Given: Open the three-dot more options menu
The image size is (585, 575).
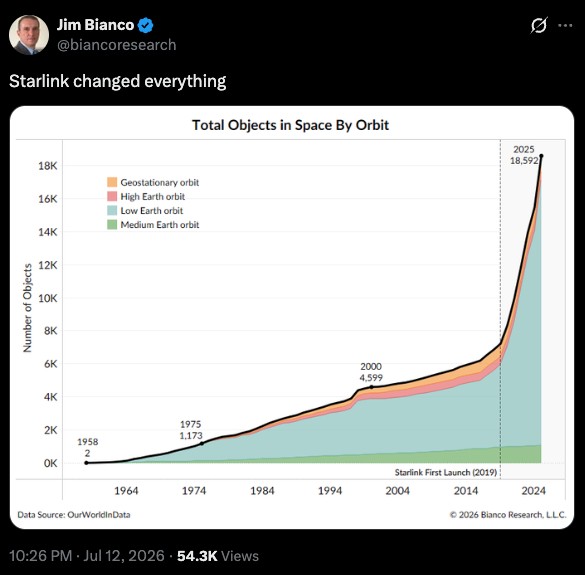Looking at the screenshot, I should point(565,25).
